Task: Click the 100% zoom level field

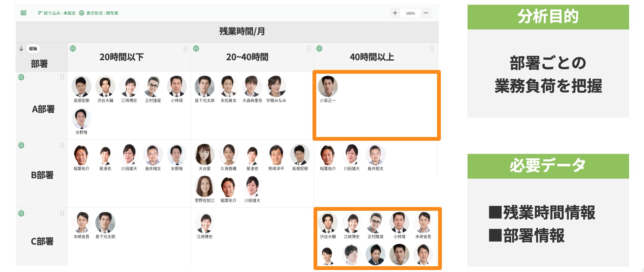Action: 410,13
